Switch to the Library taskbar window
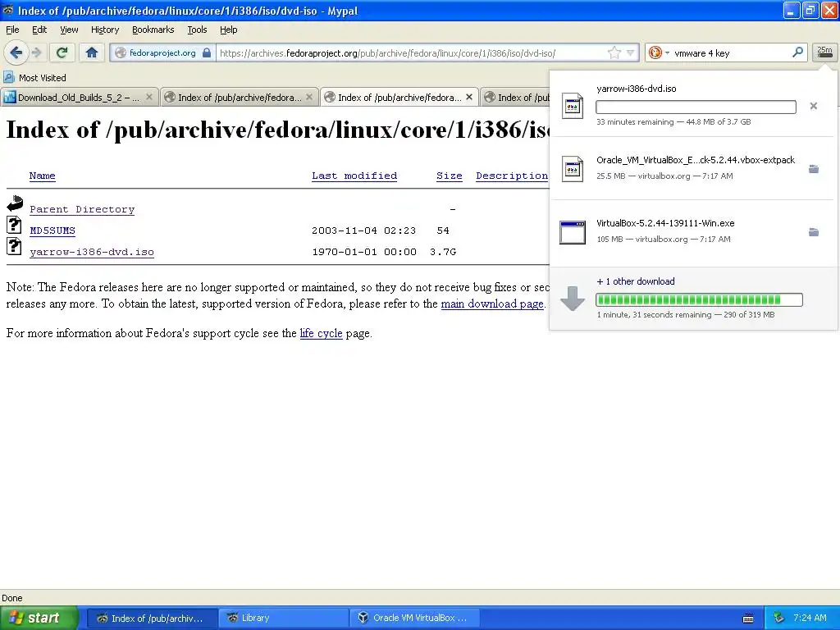This screenshot has height=630, width=840. click(x=283, y=618)
